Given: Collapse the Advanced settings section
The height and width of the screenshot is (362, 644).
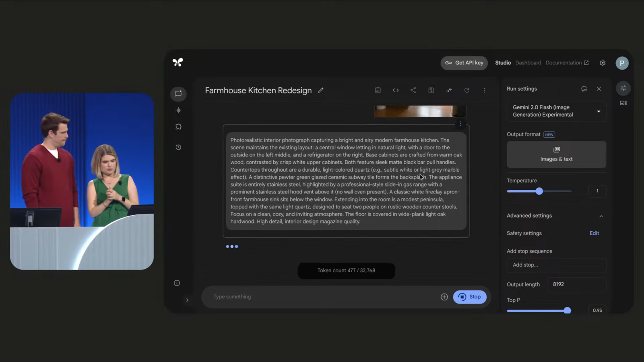Looking at the screenshot, I should click(601, 216).
